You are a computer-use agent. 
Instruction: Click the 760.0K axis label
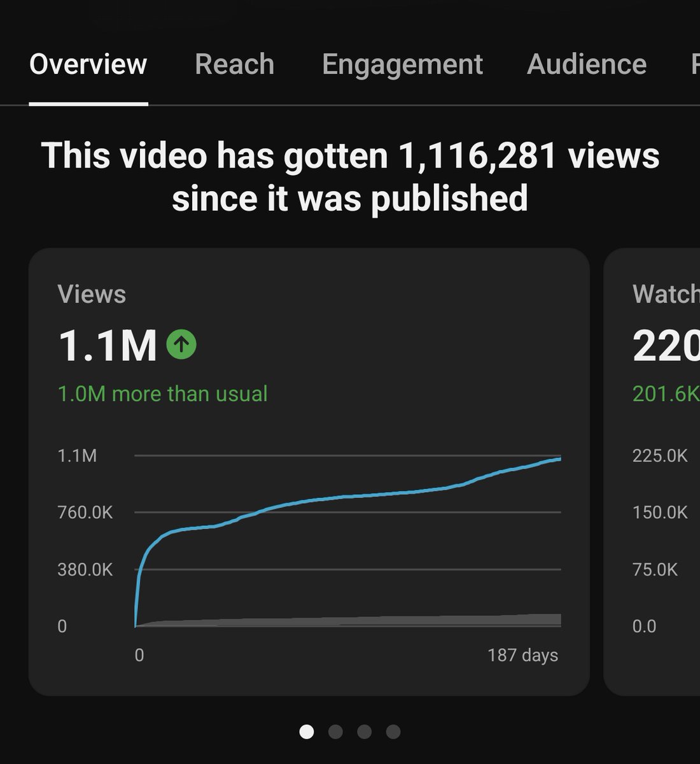click(x=85, y=513)
